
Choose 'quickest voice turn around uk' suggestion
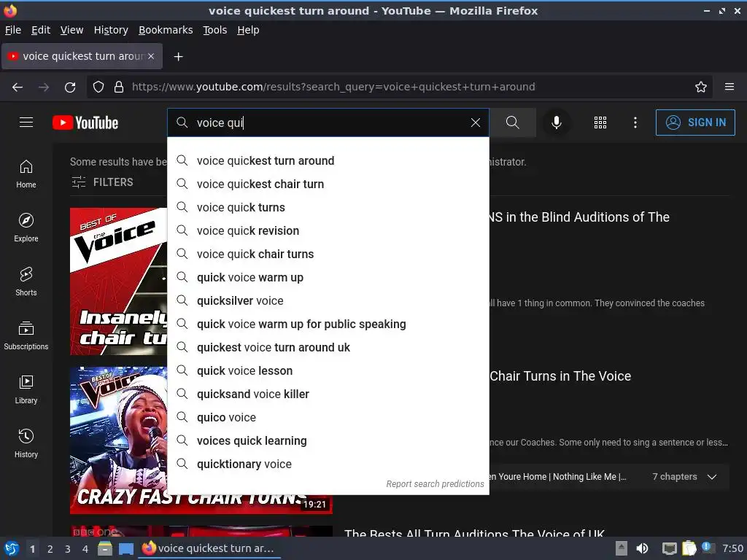328,347
